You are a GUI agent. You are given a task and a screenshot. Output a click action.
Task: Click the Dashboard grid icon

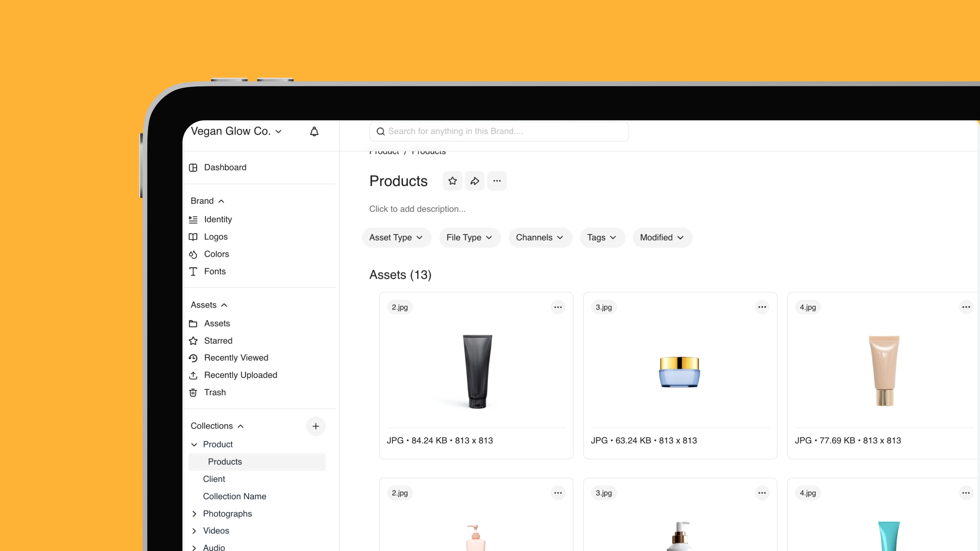pyautogui.click(x=193, y=168)
